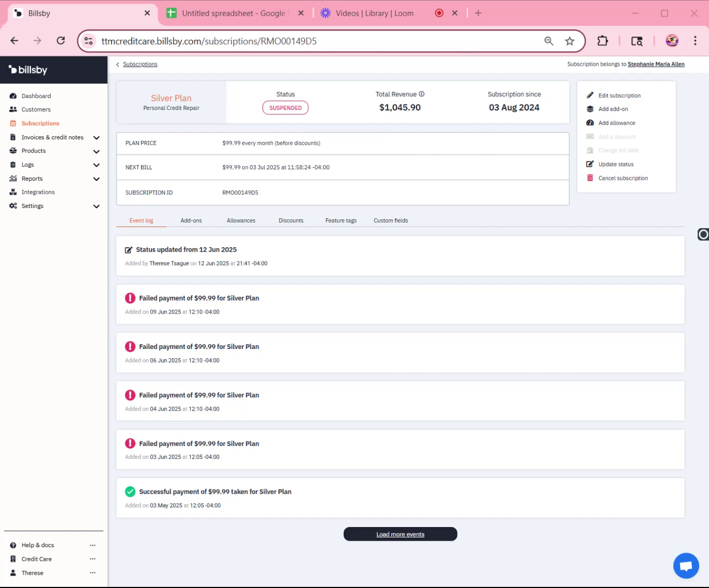This screenshot has width=709, height=588.
Task: Click the Edit subscription pencil icon
Action: pyautogui.click(x=590, y=95)
